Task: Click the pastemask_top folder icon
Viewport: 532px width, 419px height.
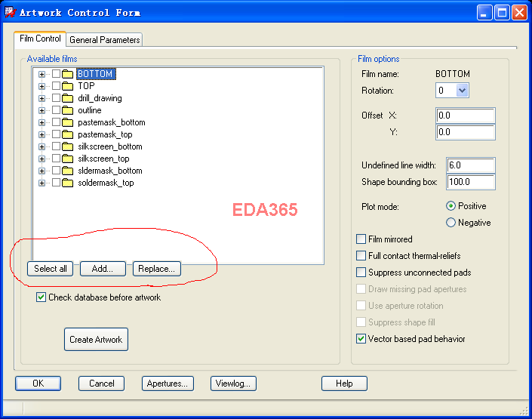Action: [67, 135]
